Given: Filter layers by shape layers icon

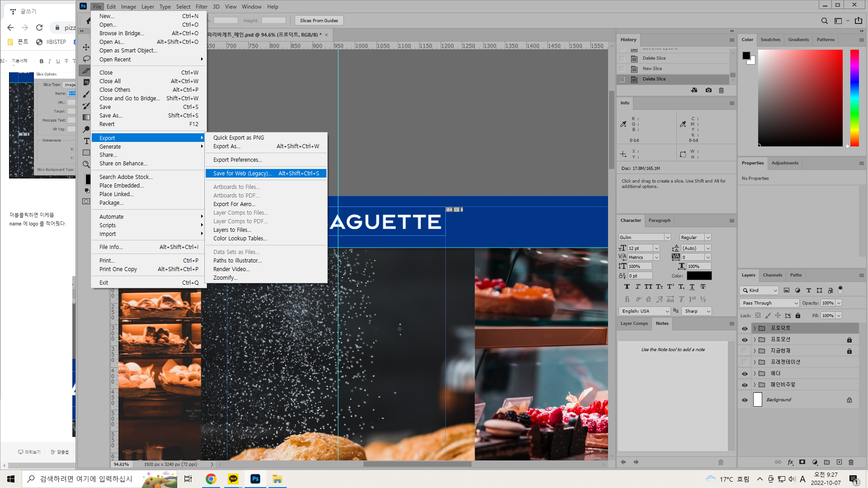Looking at the screenshot, I should pos(819,290).
